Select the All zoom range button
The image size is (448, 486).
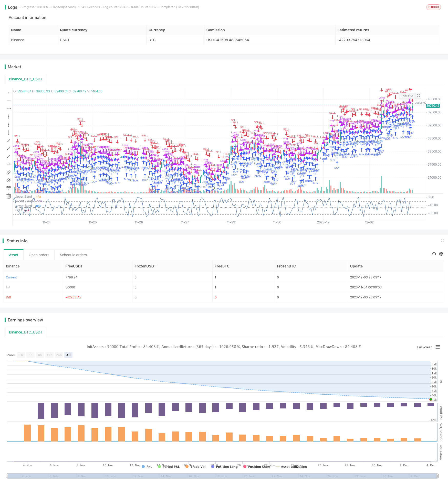click(x=68, y=355)
